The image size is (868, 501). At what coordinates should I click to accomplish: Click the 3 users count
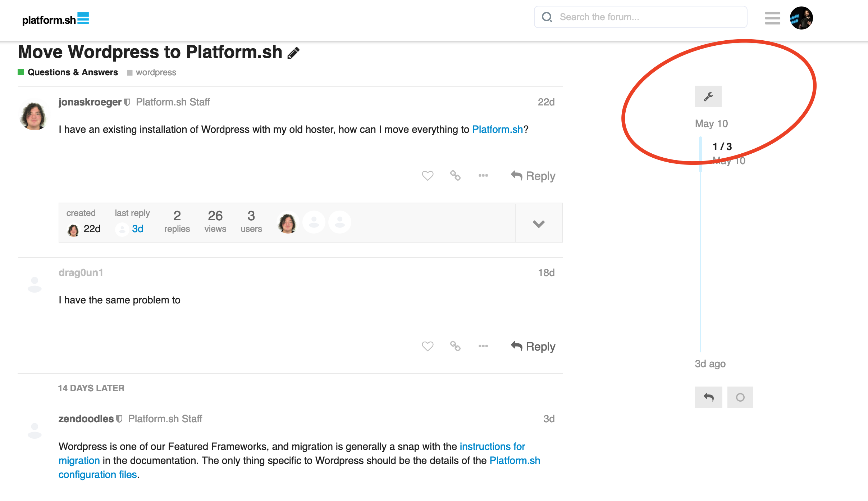pyautogui.click(x=251, y=221)
